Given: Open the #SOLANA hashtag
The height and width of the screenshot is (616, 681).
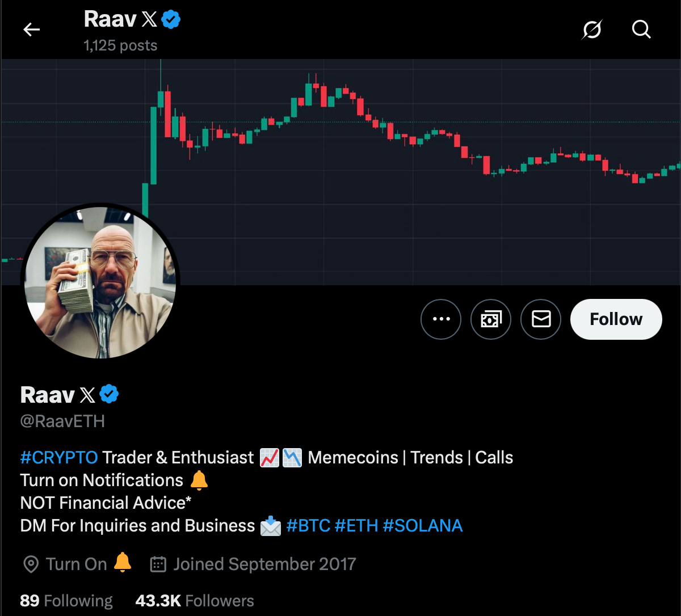Looking at the screenshot, I should click(x=423, y=526).
